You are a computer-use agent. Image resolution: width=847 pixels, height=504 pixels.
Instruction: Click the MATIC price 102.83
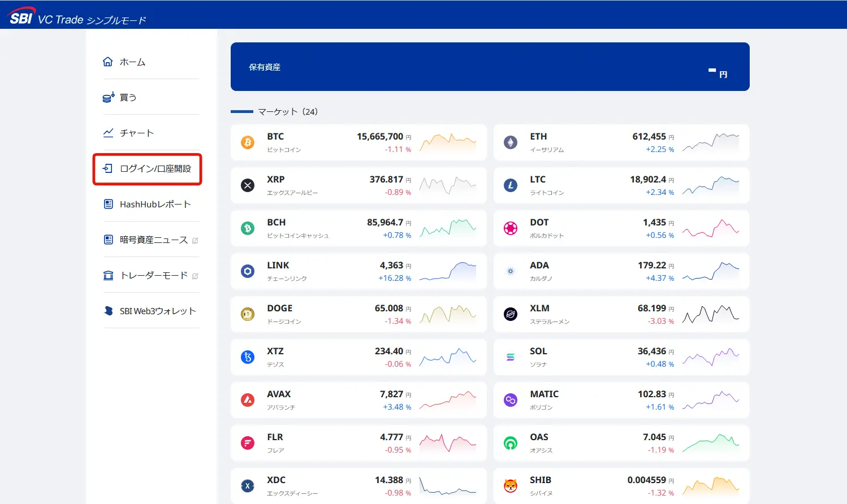tap(652, 394)
